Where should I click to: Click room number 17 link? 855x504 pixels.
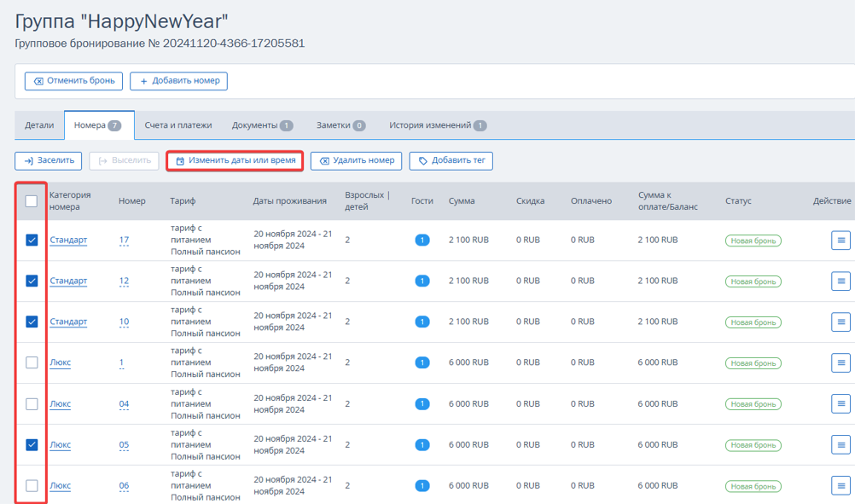[124, 240]
